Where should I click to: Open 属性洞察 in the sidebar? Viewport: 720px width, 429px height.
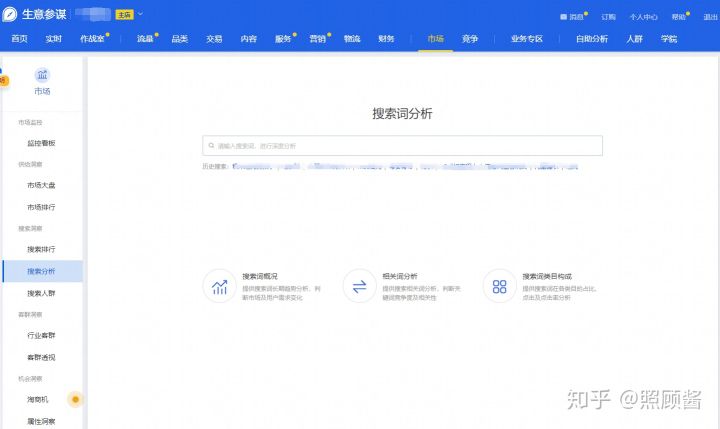[x=41, y=421]
